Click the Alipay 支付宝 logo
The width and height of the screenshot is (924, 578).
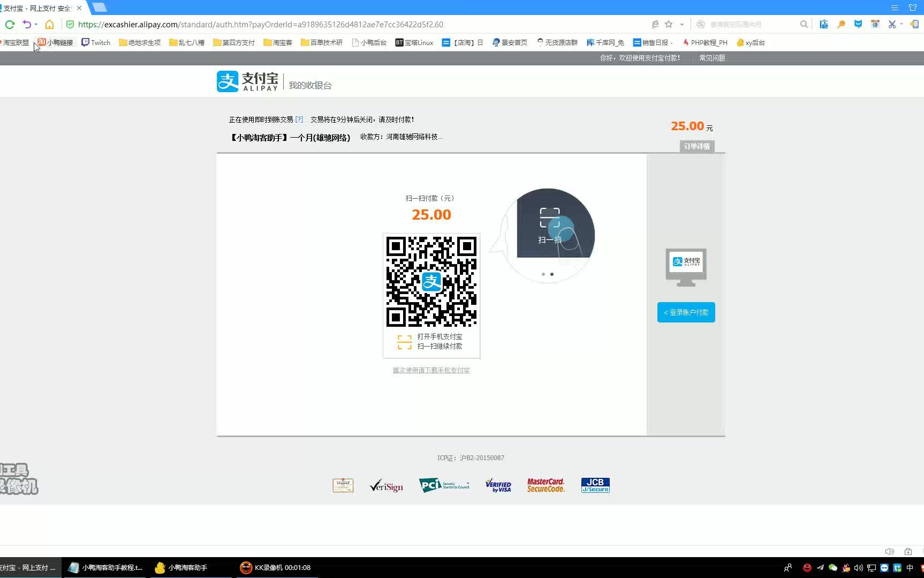point(247,81)
